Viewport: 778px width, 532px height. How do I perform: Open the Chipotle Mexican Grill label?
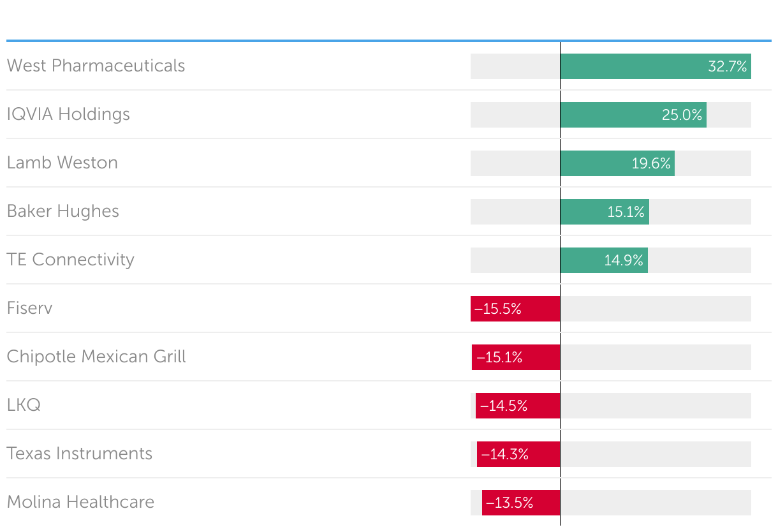[x=96, y=357]
